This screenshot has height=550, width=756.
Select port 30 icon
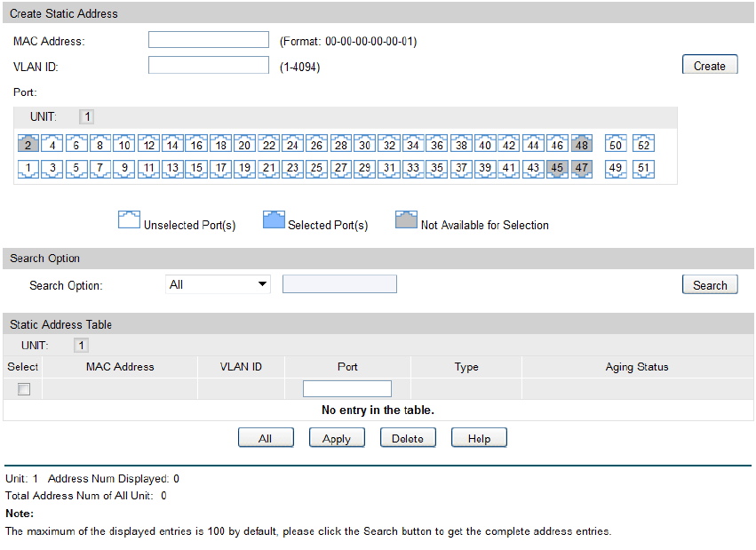[364, 144]
